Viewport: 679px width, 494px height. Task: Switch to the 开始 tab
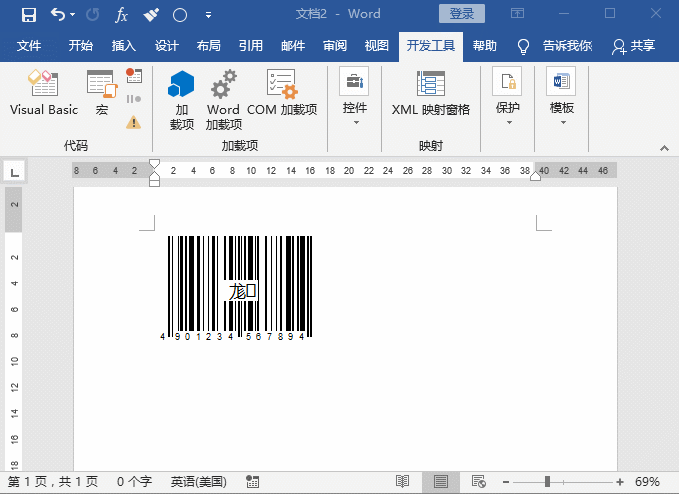point(81,45)
